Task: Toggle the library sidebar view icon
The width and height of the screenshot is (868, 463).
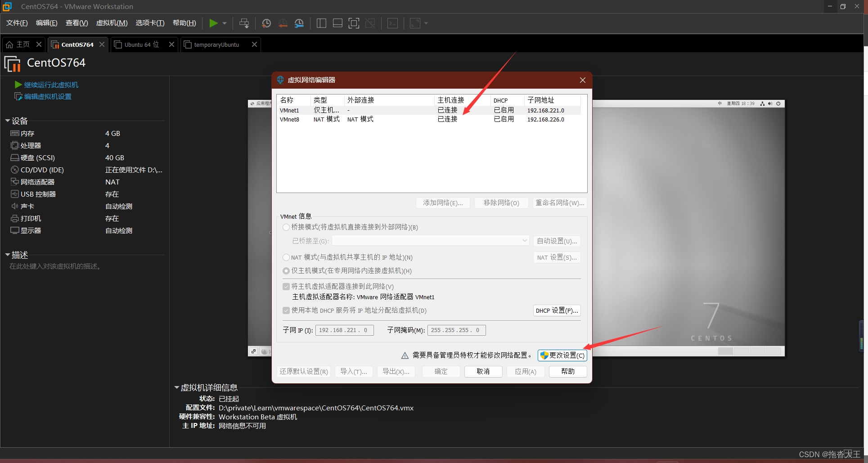Action: click(321, 23)
